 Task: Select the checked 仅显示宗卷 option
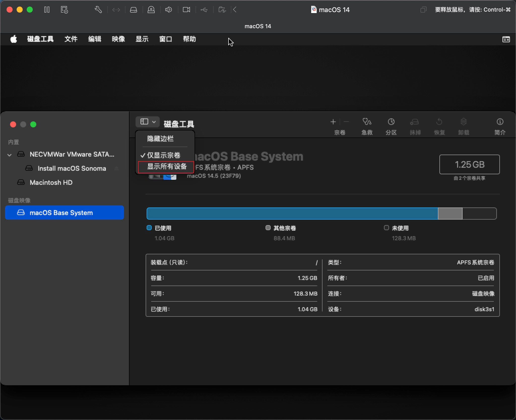pyautogui.click(x=164, y=155)
